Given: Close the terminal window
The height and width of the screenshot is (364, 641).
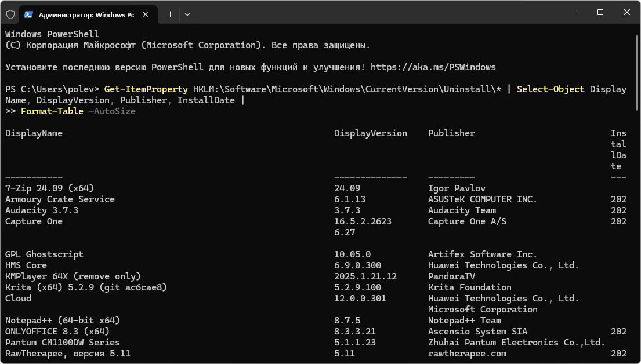Looking at the screenshot, I should tap(627, 13).
